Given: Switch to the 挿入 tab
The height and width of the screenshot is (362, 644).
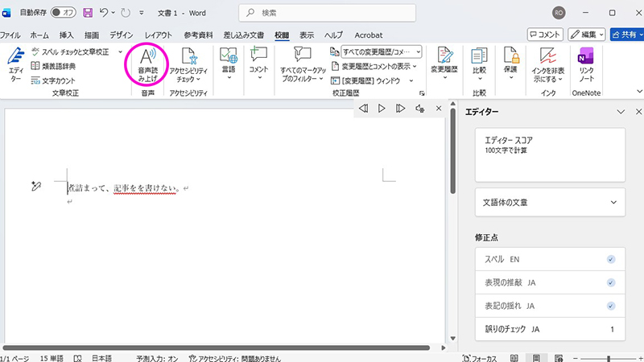Looking at the screenshot, I should 66,35.
